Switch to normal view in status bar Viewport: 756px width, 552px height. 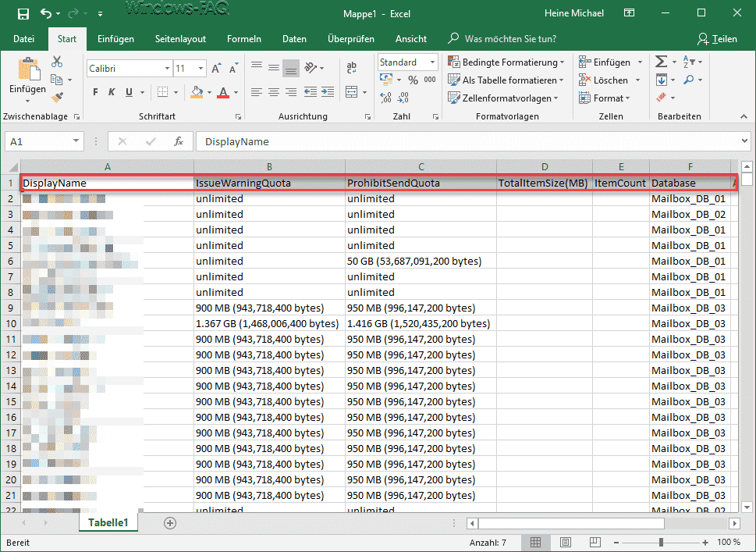point(536,542)
